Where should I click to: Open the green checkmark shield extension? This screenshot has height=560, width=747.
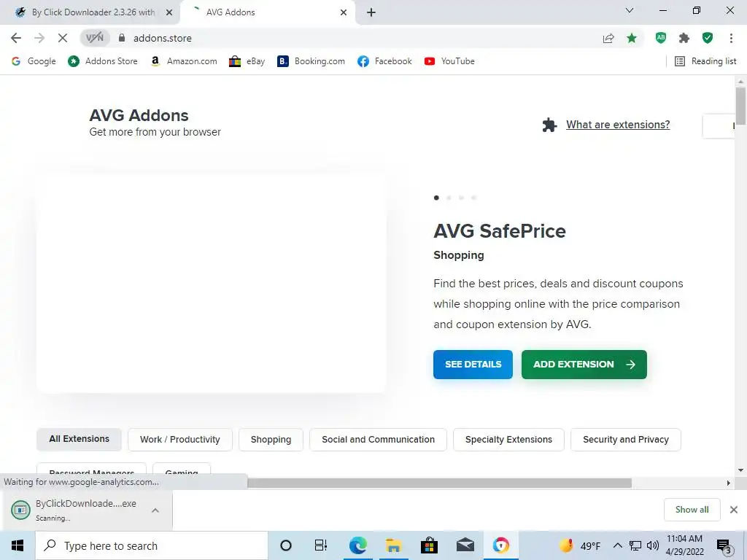pos(708,38)
